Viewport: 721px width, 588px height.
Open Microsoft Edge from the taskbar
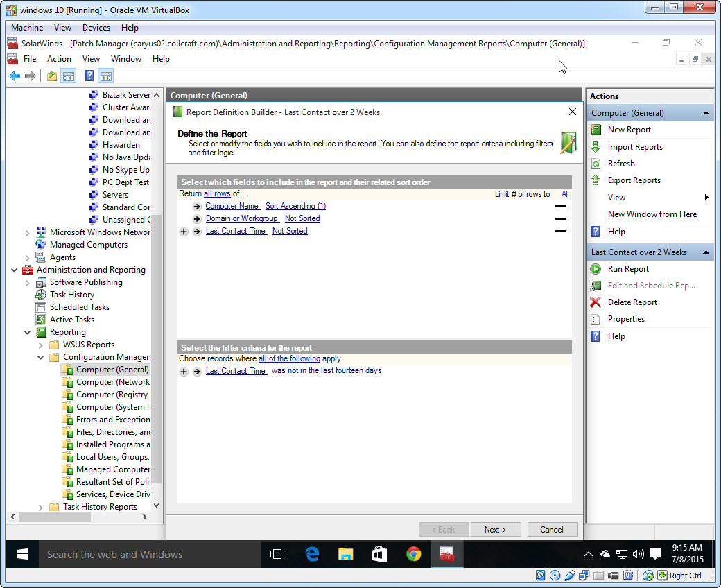[312, 554]
